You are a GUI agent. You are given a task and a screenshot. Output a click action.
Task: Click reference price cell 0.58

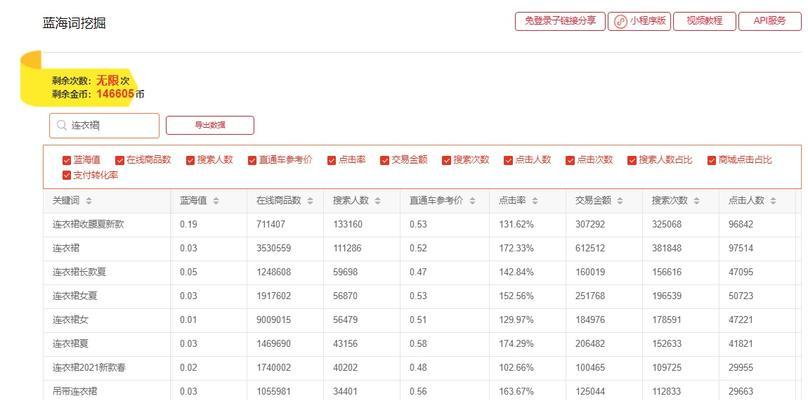418,343
